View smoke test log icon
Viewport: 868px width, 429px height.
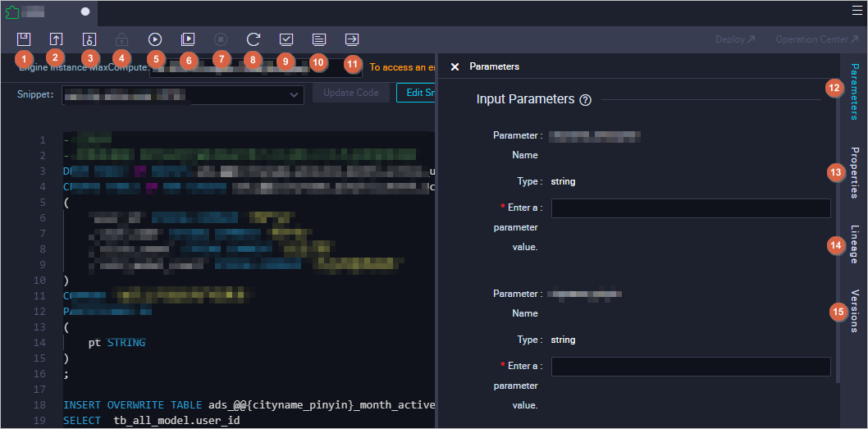coord(319,39)
